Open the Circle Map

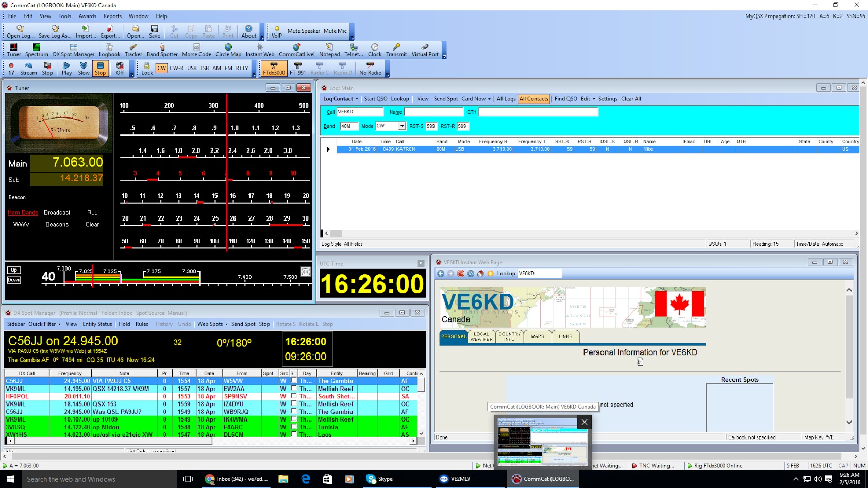pos(228,49)
